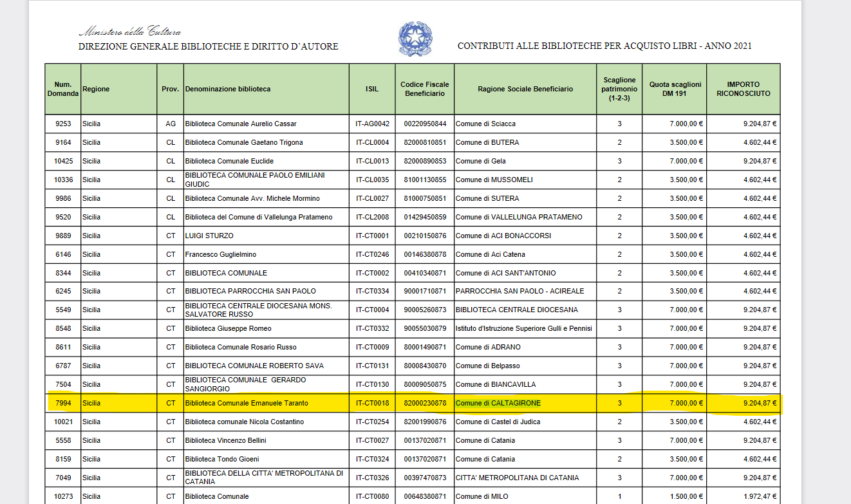Click the Italian Republic emblem at top
The width and height of the screenshot is (851, 504).
[415, 39]
